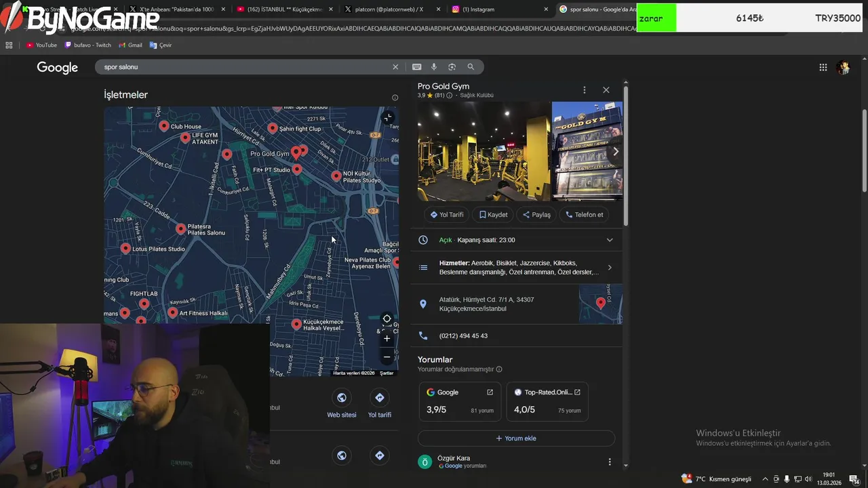Screen dimensions: 868x488
Task: Select Lotus Pilates Studio pin
Action: [x=125, y=249]
